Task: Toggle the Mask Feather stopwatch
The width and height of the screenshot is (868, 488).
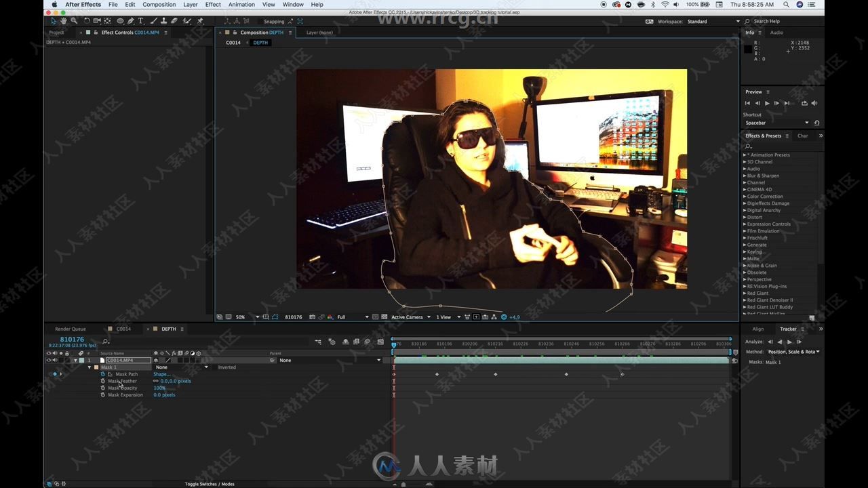Action: point(103,381)
